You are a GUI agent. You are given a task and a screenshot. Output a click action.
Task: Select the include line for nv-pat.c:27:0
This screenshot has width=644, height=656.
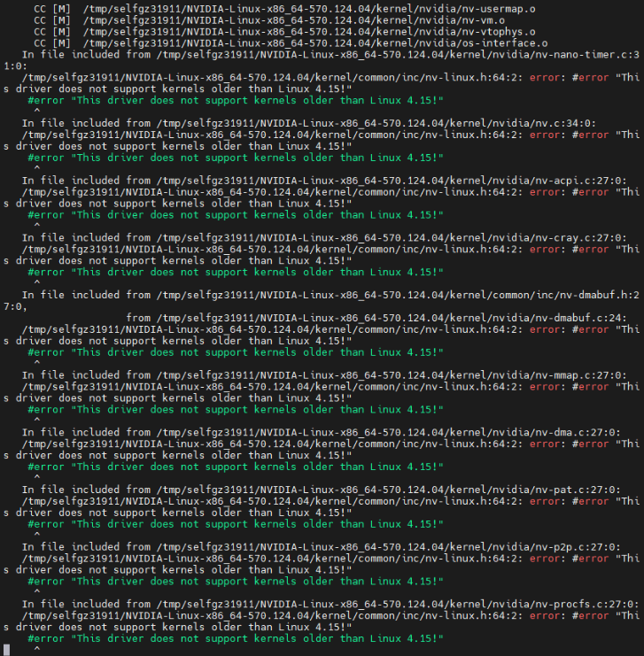tap(322, 490)
